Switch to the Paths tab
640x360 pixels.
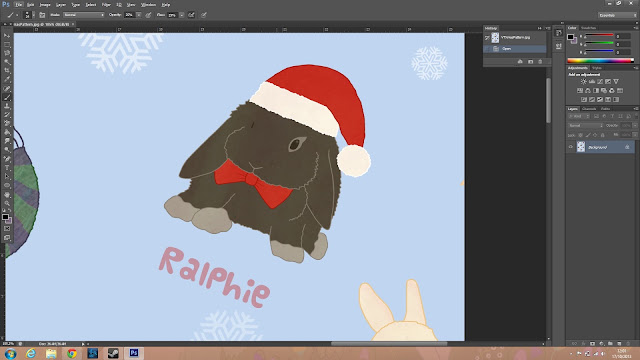pyautogui.click(x=606, y=109)
